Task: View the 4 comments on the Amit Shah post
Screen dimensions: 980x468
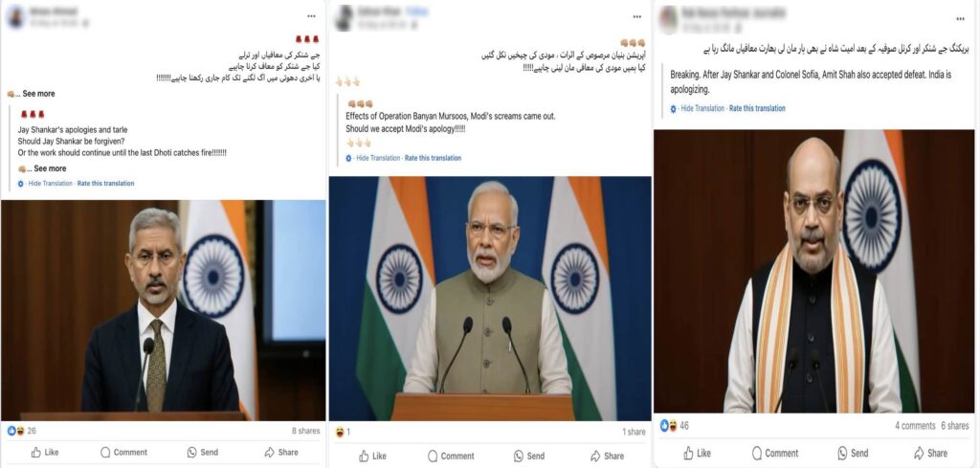Action: pyautogui.click(x=915, y=426)
